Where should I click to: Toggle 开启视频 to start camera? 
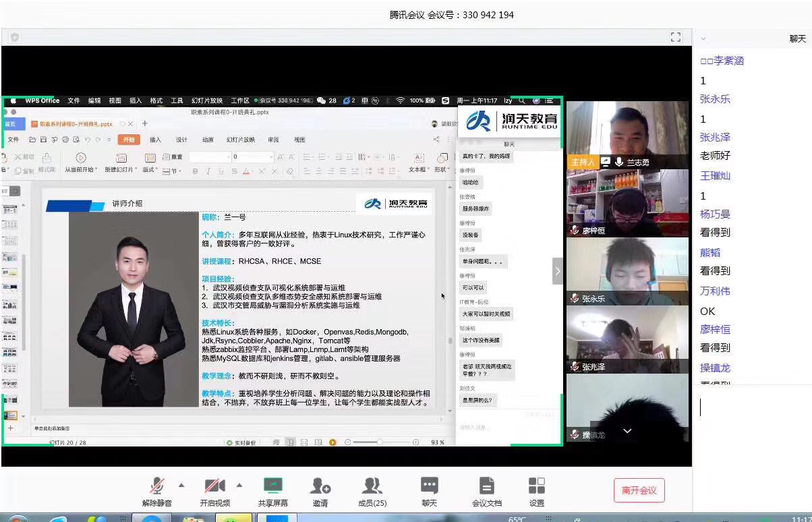click(214, 486)
